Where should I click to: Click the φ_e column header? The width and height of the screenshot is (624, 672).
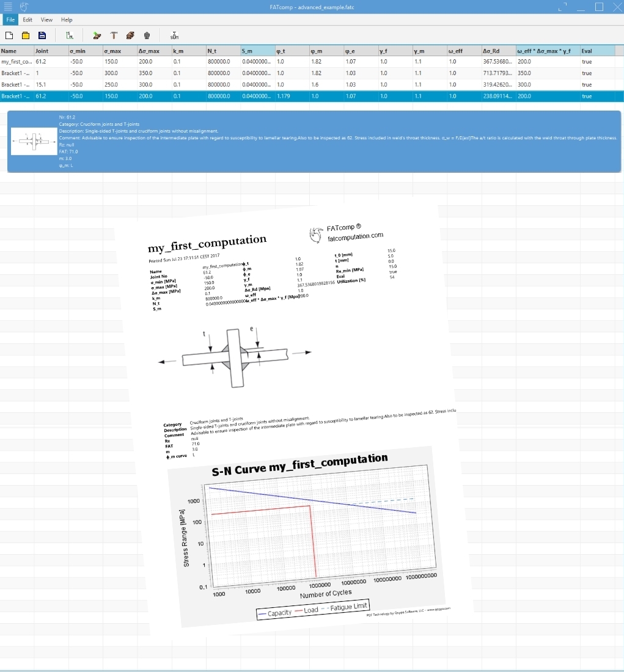pyautogui.click(x=361, y=51)
